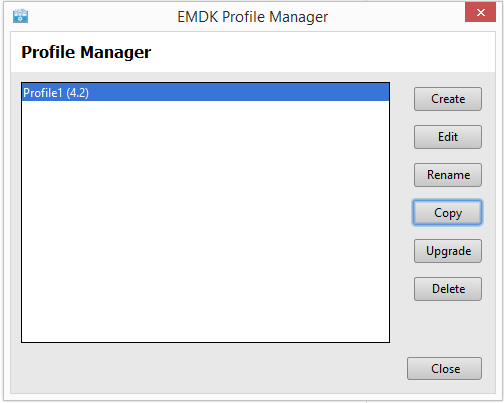This screenshot has height=403, width=504.
Task: Click the bold Profile Manager heading
Action: click(x=86, y=52)
